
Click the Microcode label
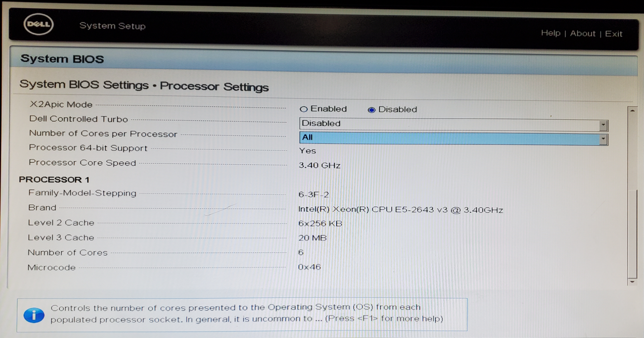point(51,268)
